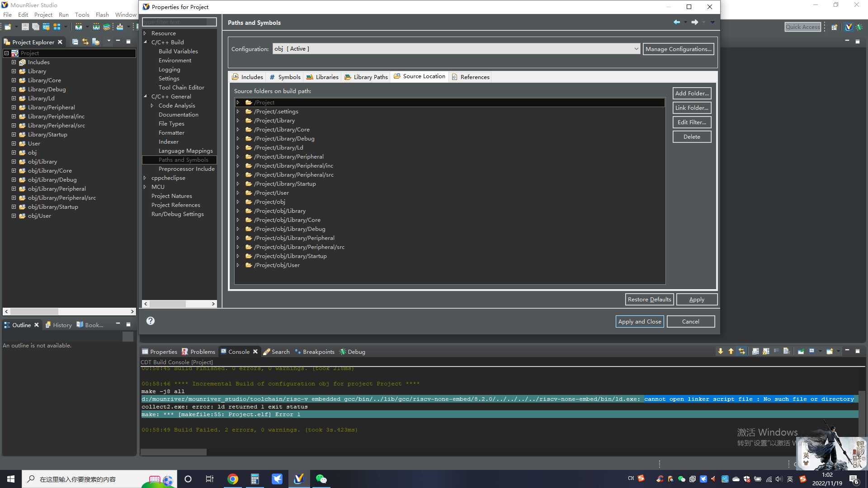Image resolution: width=868 pixels, height=488 pixels.
Task: Open the Configuration dropdown
Action: tap(636, 49)
